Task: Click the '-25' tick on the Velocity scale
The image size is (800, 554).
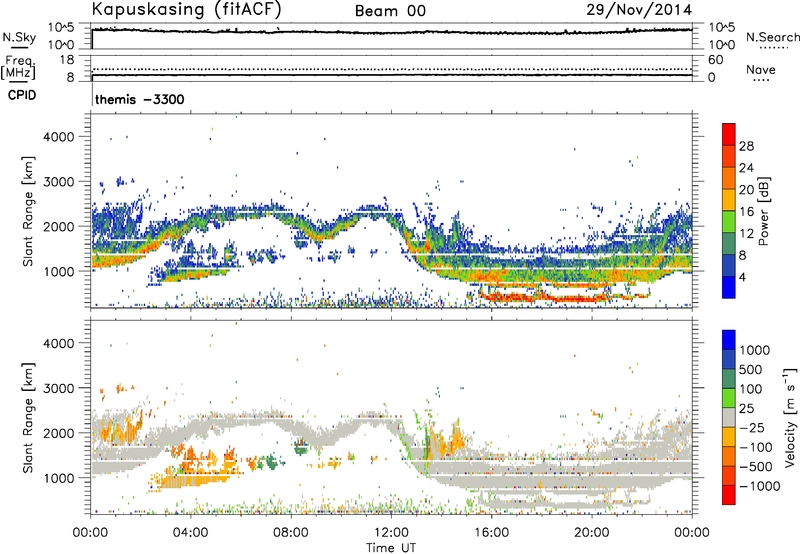Action: coord(752,428)
